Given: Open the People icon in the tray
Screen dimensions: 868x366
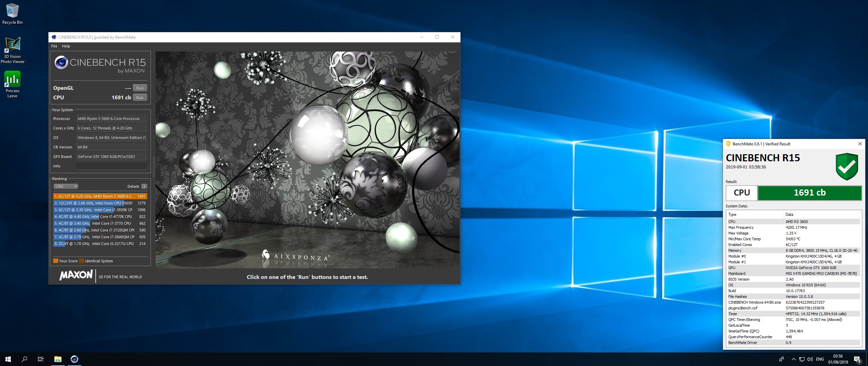Looking at the screenshot, I should point(782,359).
